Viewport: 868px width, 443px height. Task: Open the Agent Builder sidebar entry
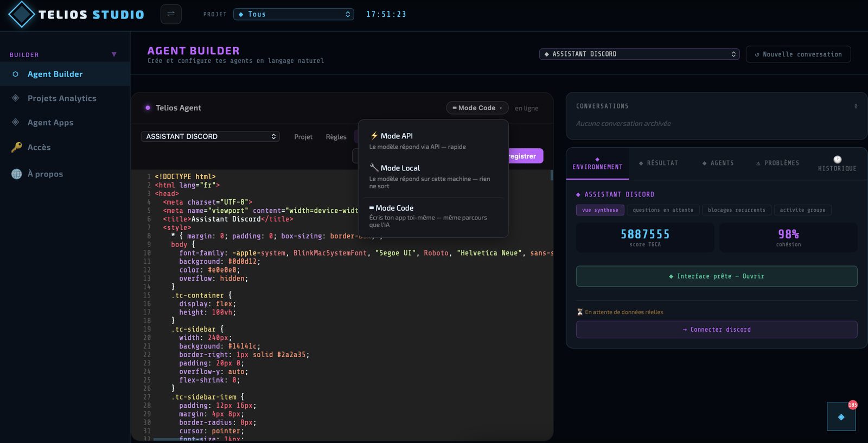[x=65, y=74]
